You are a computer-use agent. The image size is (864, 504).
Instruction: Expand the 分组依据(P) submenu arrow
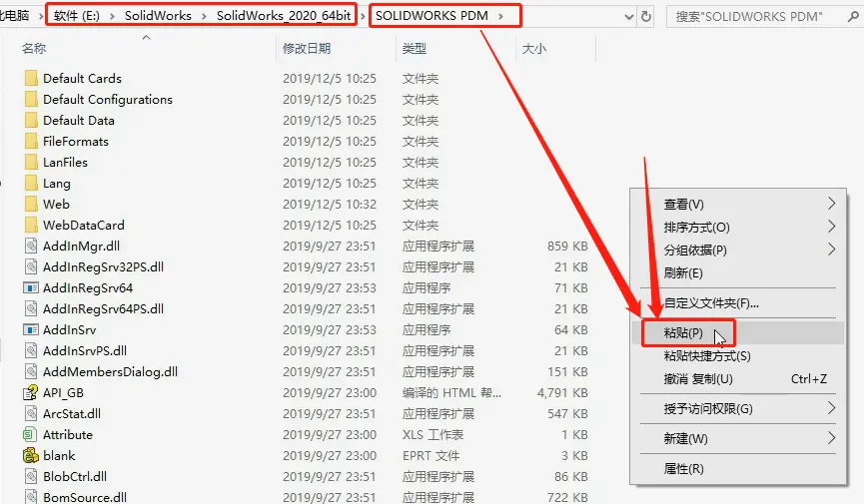(831, 250)
